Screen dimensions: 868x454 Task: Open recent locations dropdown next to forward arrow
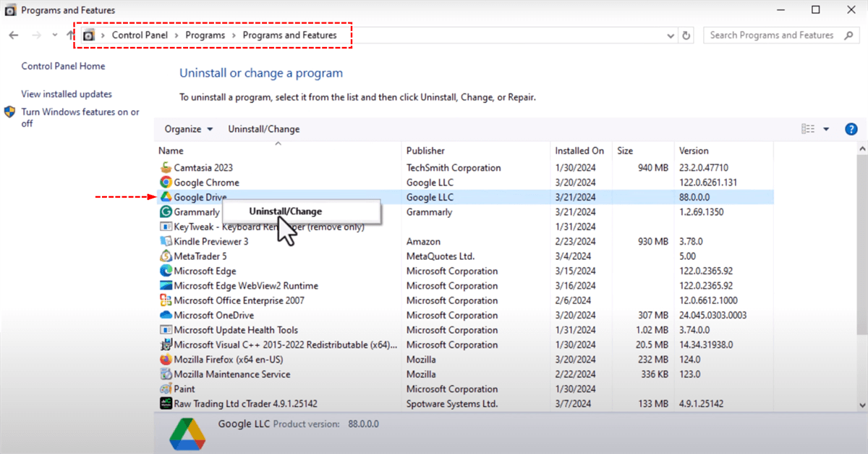[x=55, y=35]
